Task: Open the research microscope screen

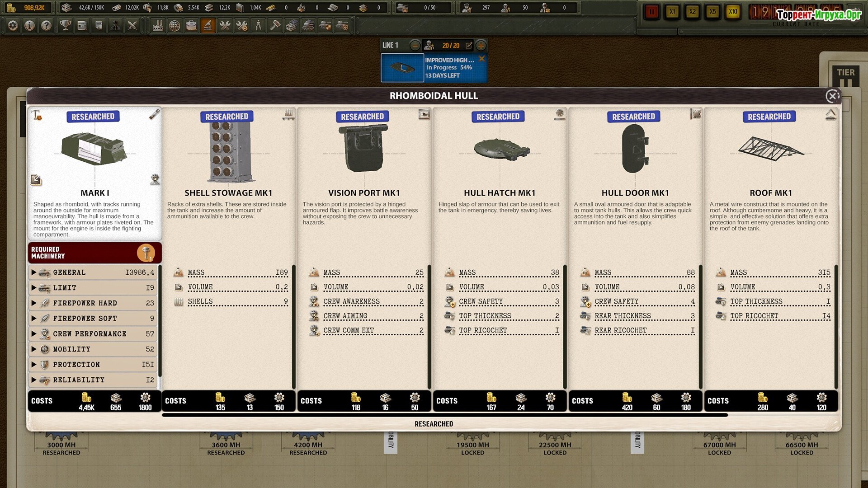Action: click(208, 26)
